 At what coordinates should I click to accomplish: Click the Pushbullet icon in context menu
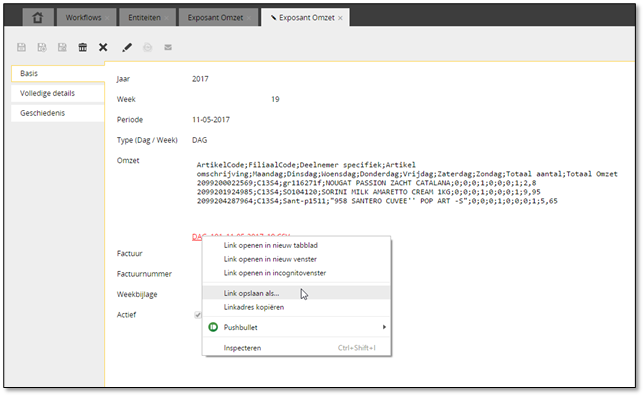[213, 327]
